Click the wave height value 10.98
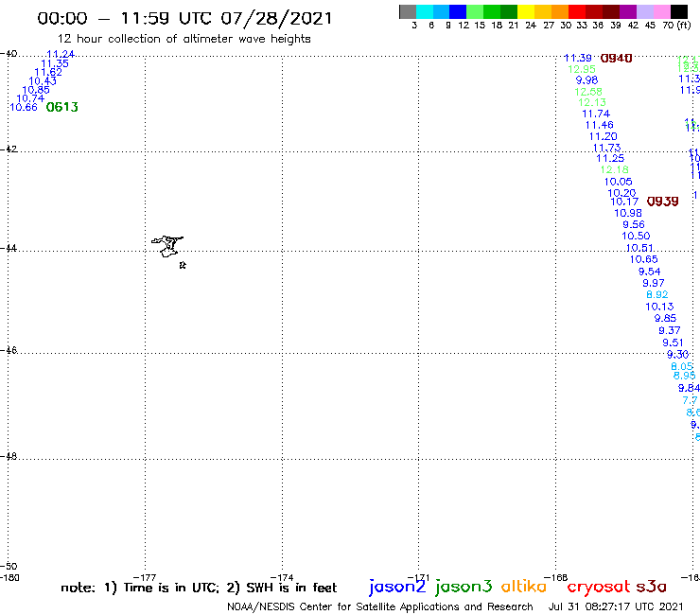The height and width of the screenshot is (615, 700). coord(628,214)
